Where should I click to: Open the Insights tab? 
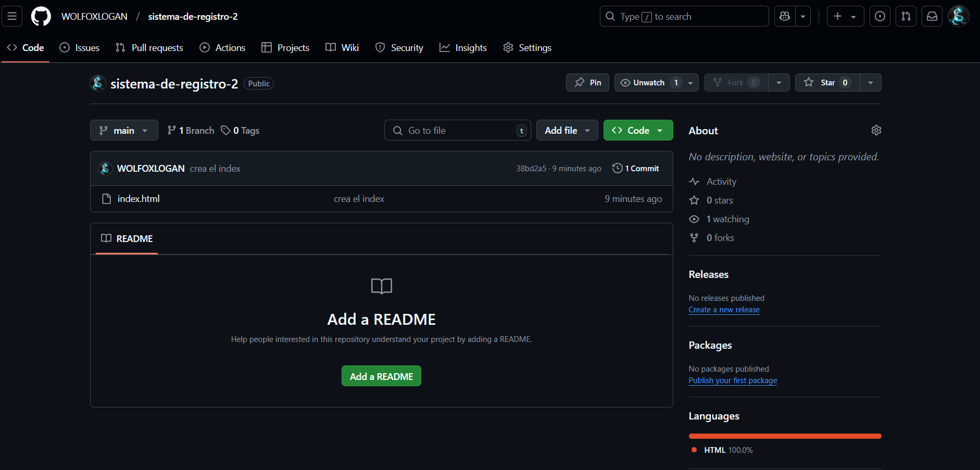point(463,47)
